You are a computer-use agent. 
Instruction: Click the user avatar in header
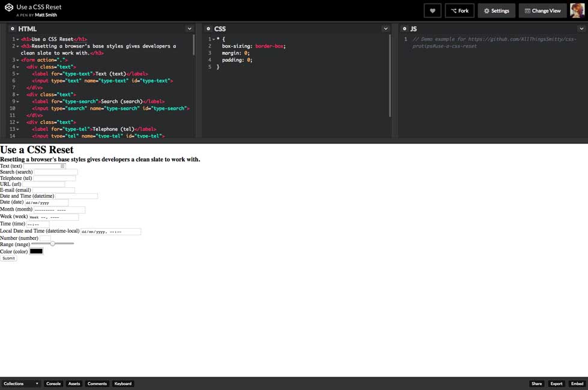(577, 10)
